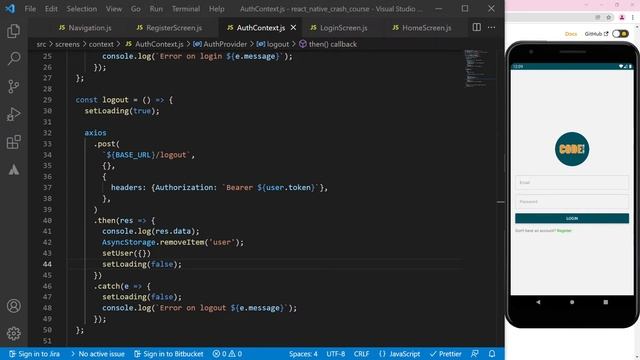Viewport: 640px width, 360px height.
Task: Click browser bookmark star icon
Action: pos(609,17)
